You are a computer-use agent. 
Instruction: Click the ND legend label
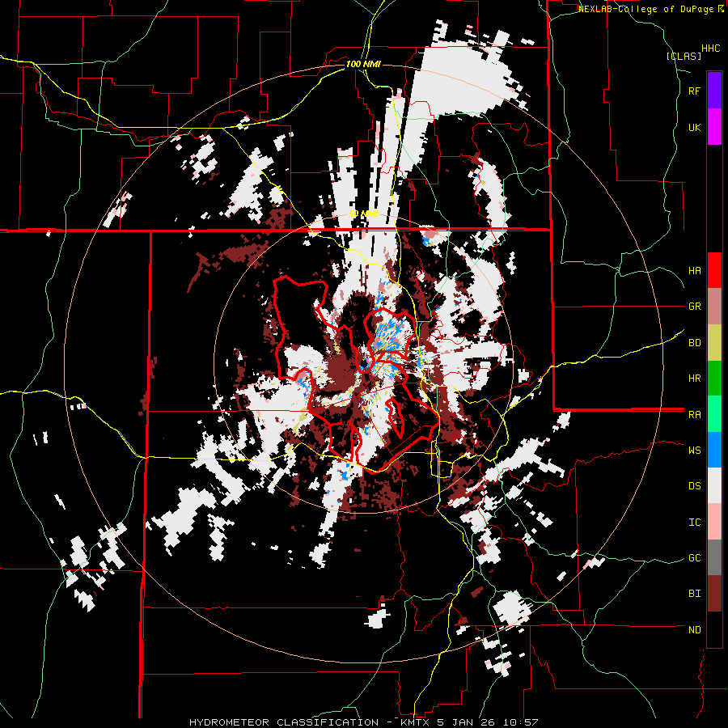[x=694, y=630]
